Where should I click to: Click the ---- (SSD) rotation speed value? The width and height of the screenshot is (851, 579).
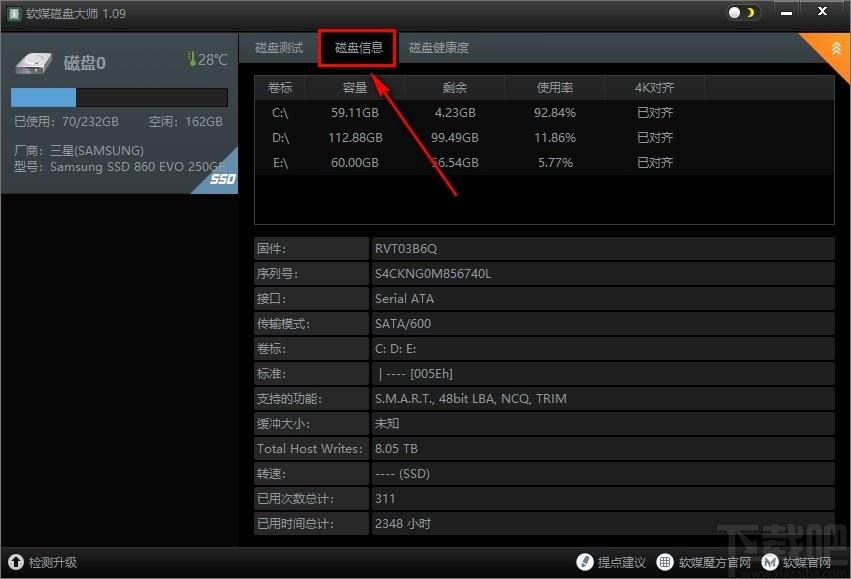402,474
